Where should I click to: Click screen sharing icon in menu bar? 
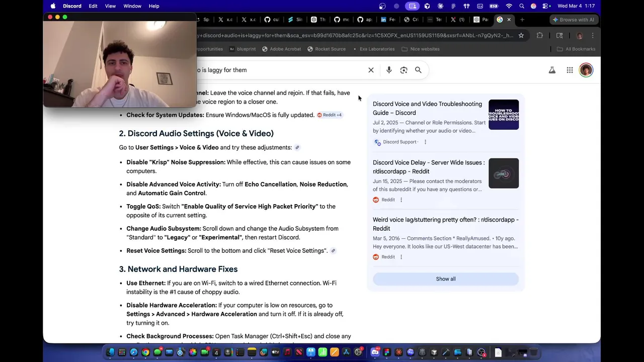[413, 6]
